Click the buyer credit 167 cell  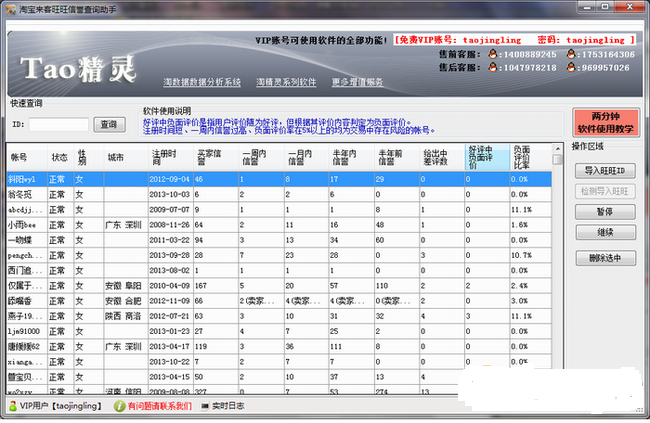pyautogui.click(x=216, y=286)
